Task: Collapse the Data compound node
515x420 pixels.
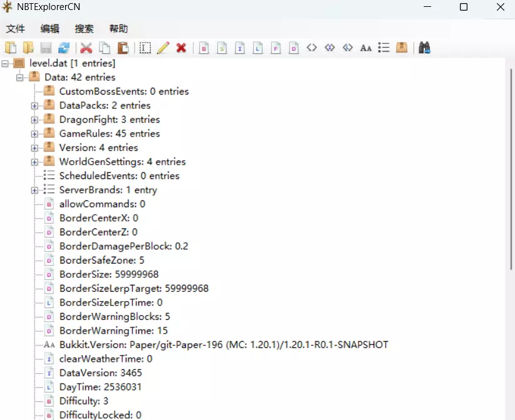Action: click(x=20, y=77)
